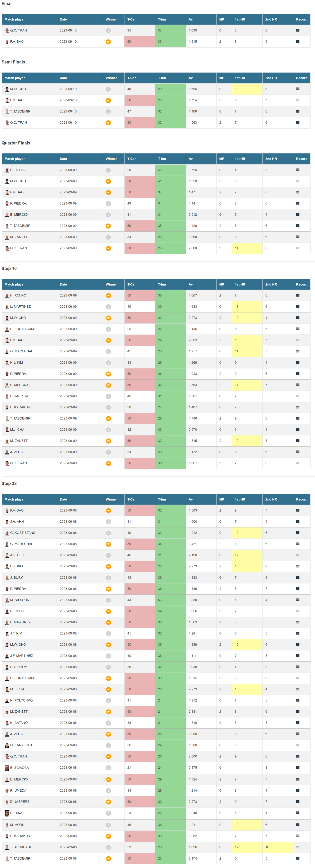View P. PIEDRA's Quarter Finals record icon
This screenshot has height=868, width=315.
[298, 204]
